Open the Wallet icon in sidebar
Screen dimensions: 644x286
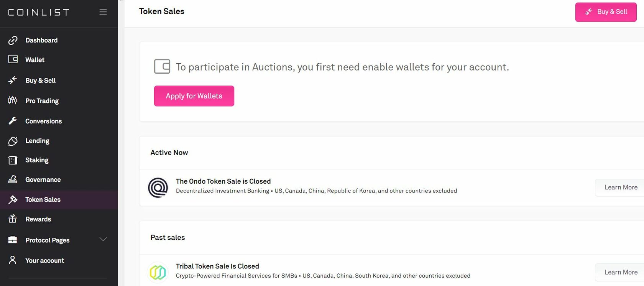coord(13,59)
